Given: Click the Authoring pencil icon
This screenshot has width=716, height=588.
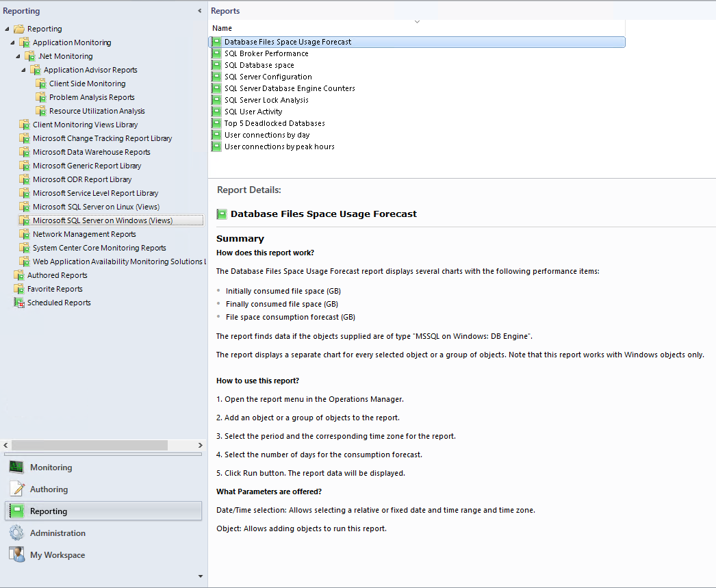Looking at the screenshot, I should click(17, 489).
